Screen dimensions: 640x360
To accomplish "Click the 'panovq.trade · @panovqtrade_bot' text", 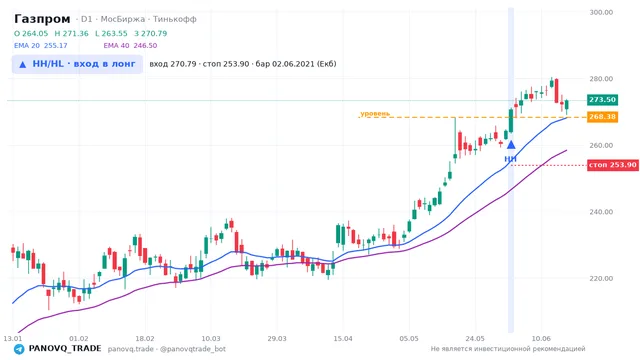I will [x=167, y=349].
